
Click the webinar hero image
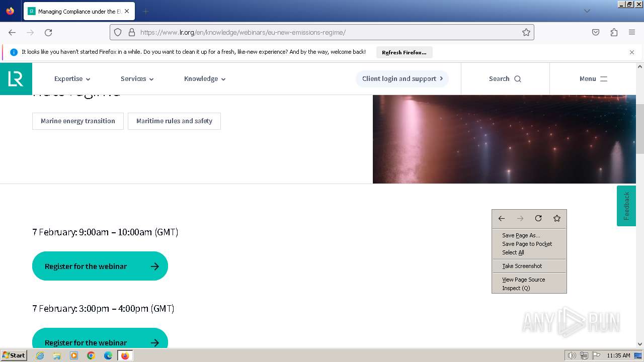[x=504, y=139]
